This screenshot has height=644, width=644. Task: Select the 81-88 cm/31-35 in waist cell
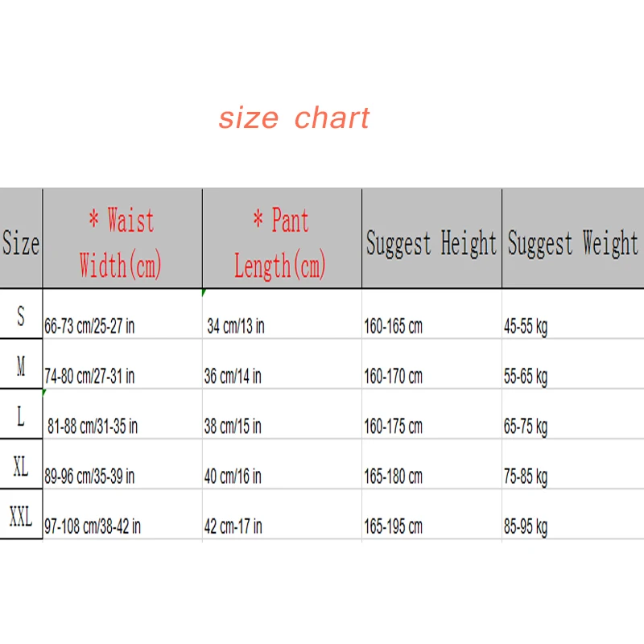click(93, 426)
